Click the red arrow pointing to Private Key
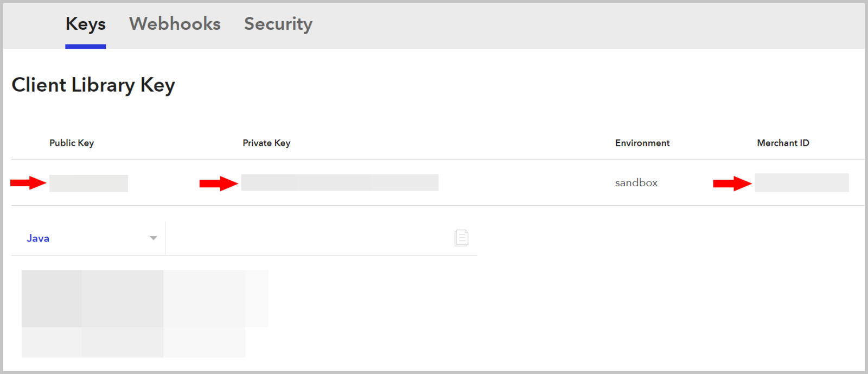The height and width of the screenshot is (374, 868). 219,183
